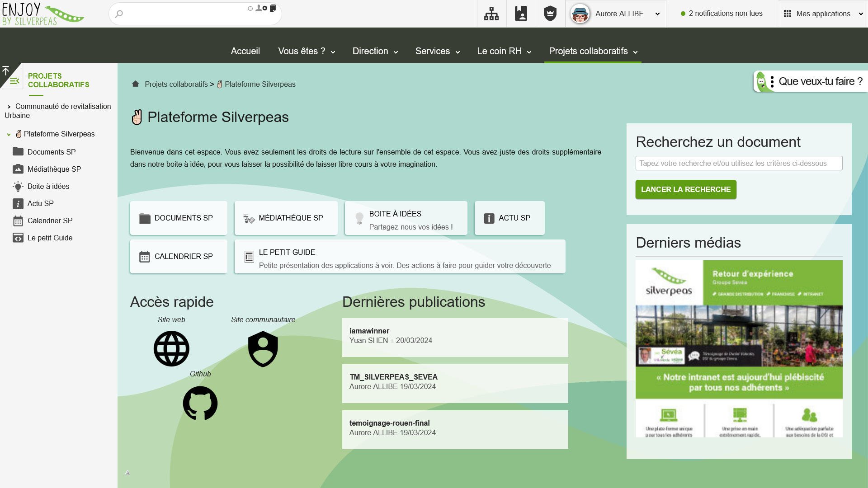Click the magnifier icon in the top search bar
This screenshot has width=868, height=488.
(x=119, y=14)
